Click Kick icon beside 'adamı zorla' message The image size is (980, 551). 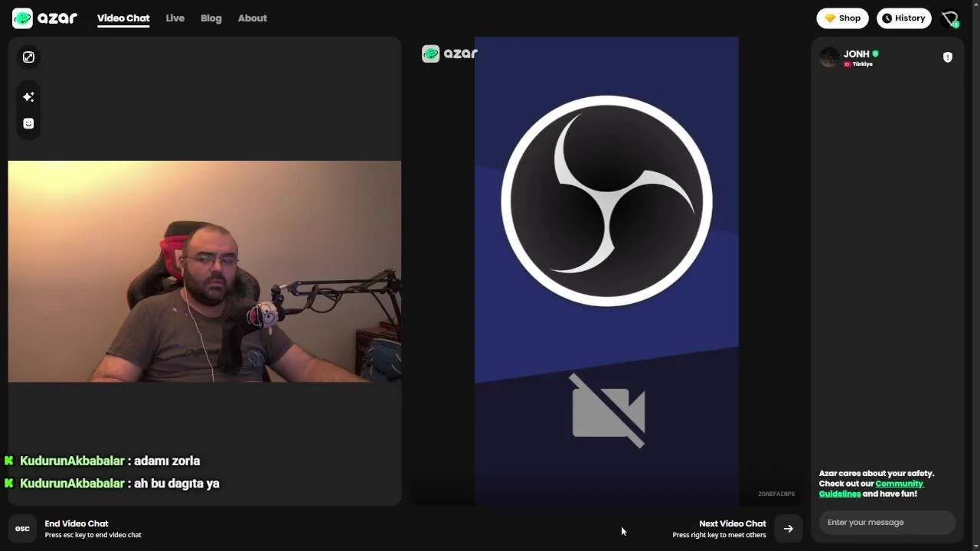(x=9, y=461)
